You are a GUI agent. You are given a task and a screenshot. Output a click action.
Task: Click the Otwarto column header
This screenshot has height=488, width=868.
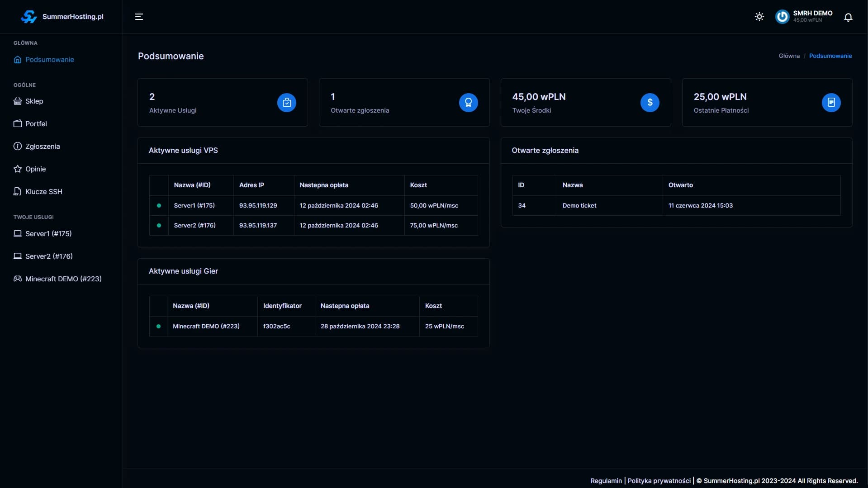(x=681, y=185)
